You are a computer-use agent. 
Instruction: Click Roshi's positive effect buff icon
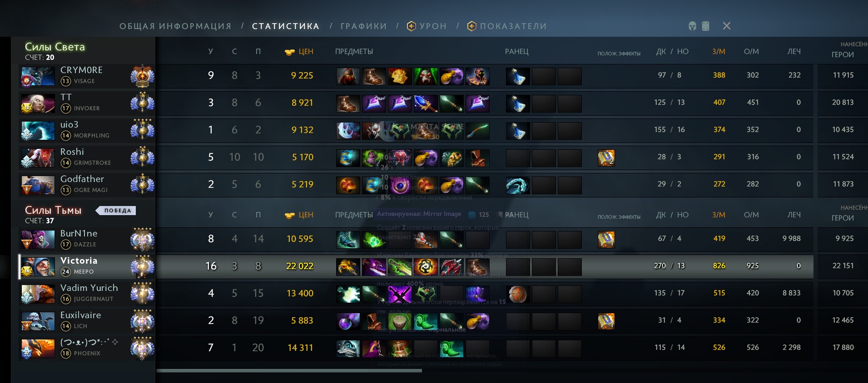pos(606,157)
